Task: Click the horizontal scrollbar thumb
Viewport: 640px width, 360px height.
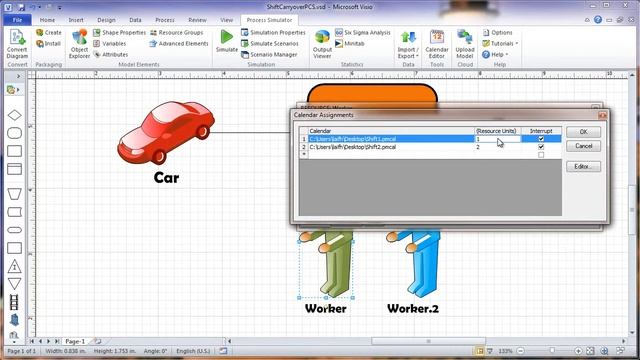Action: 428,341
